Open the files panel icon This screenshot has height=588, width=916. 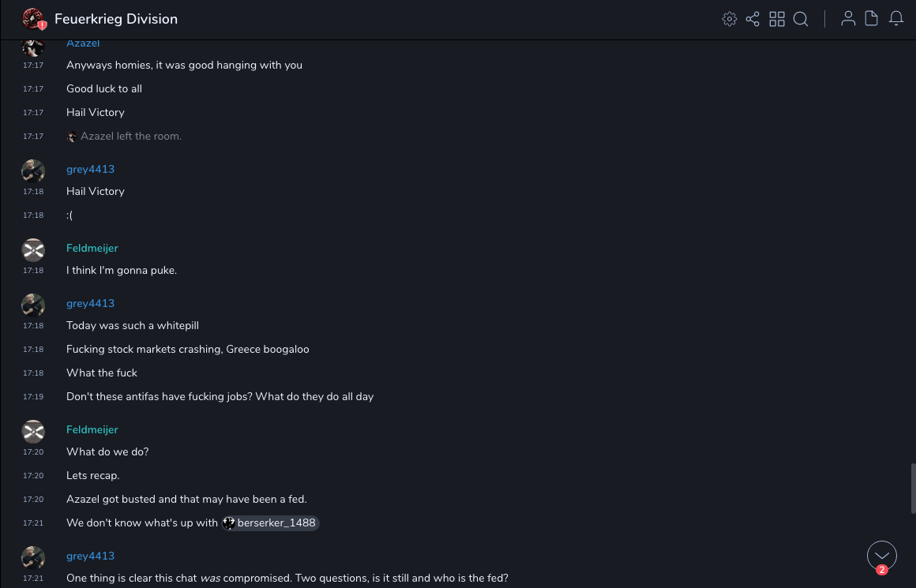(872, 19)
